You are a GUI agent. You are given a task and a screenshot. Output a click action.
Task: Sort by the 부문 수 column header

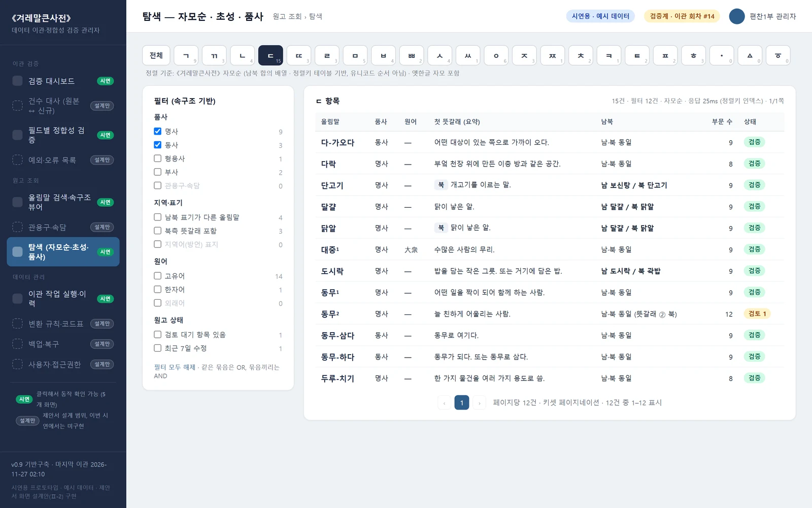pos(722,122)
